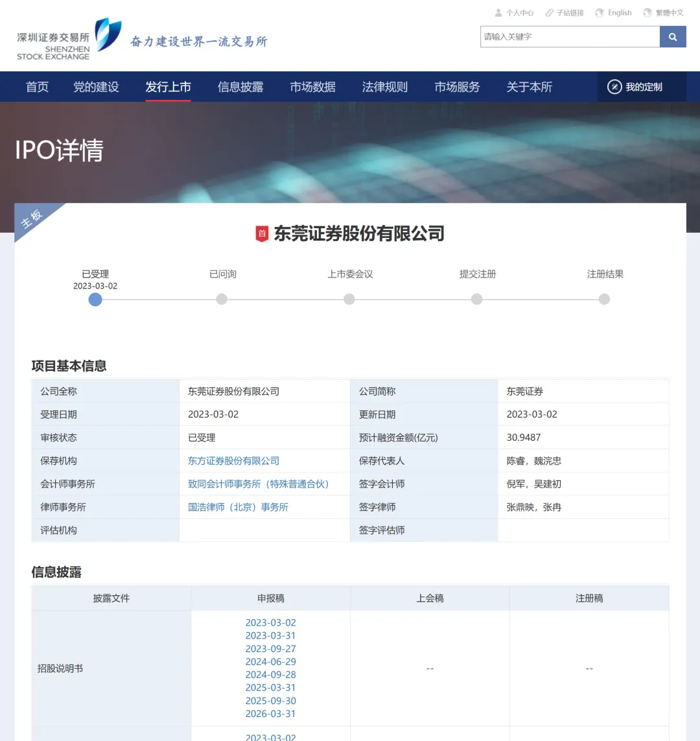Click the 披露文件 column header
Screen dimensions: 700x741
[x=111, y=598]
